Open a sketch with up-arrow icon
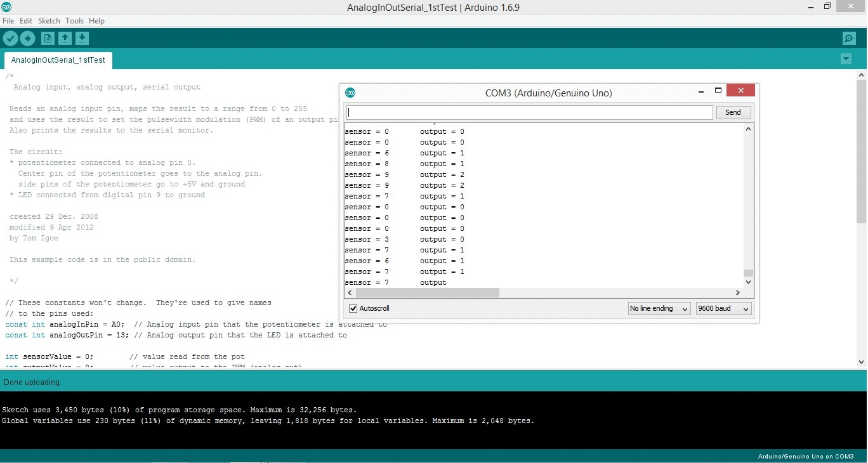Screen dimensions: 868x463 (65, 39)
